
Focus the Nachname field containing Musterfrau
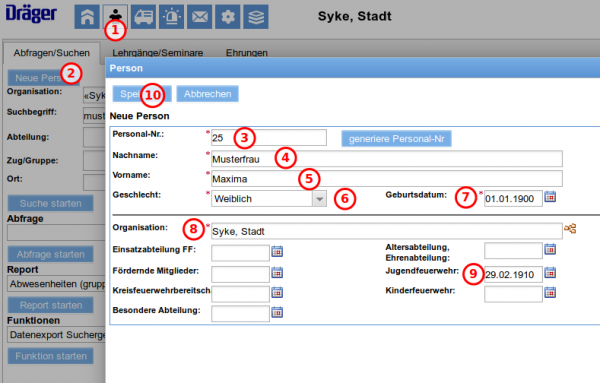click(x=386, y=159)
